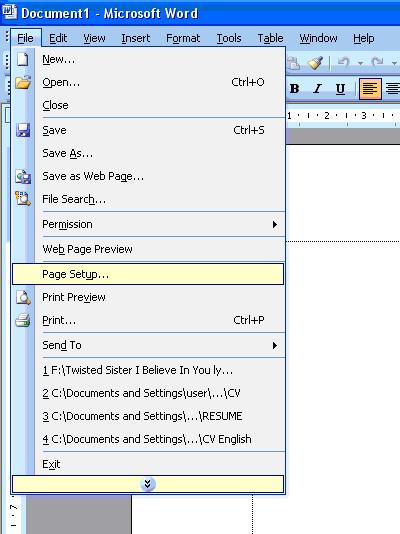Select Save Ctrl+S entry

148,130
